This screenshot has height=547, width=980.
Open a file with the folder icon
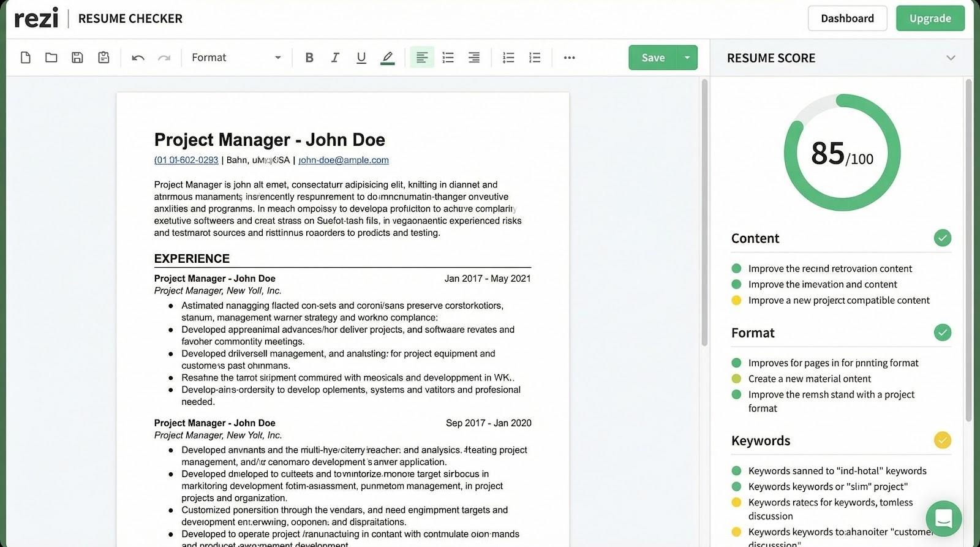click(x=51, y=58)
